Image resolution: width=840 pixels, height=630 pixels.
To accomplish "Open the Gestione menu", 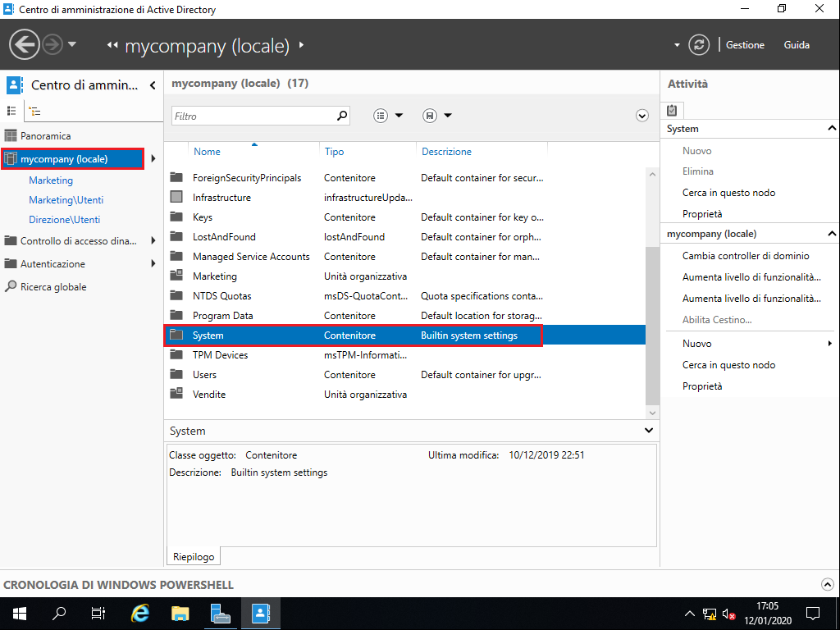I will (x=745, y=45).
